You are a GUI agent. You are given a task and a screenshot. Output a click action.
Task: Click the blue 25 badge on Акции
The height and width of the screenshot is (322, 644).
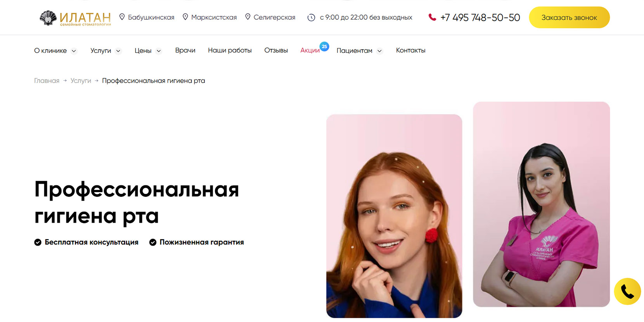click(x=324, y=47)
